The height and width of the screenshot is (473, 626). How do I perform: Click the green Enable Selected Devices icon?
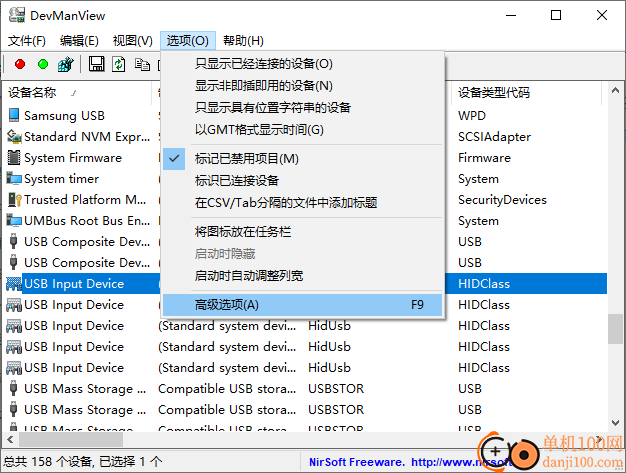(43, 64)
